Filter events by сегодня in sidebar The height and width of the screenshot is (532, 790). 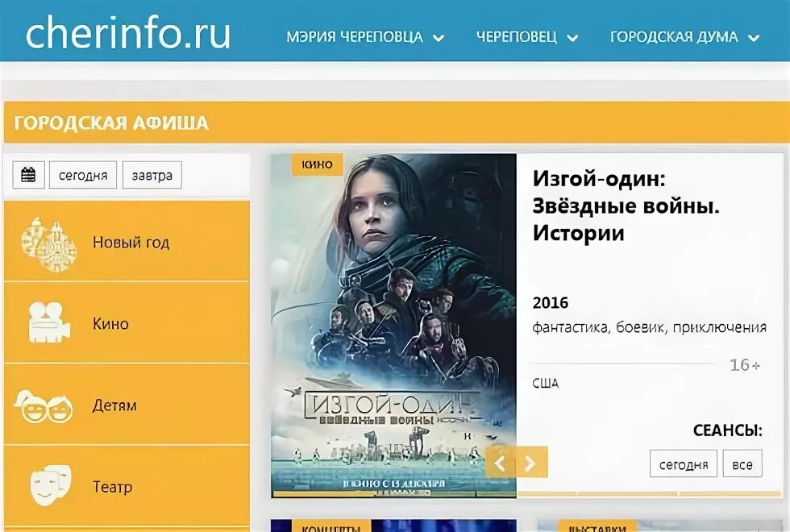tap(83, 175)
